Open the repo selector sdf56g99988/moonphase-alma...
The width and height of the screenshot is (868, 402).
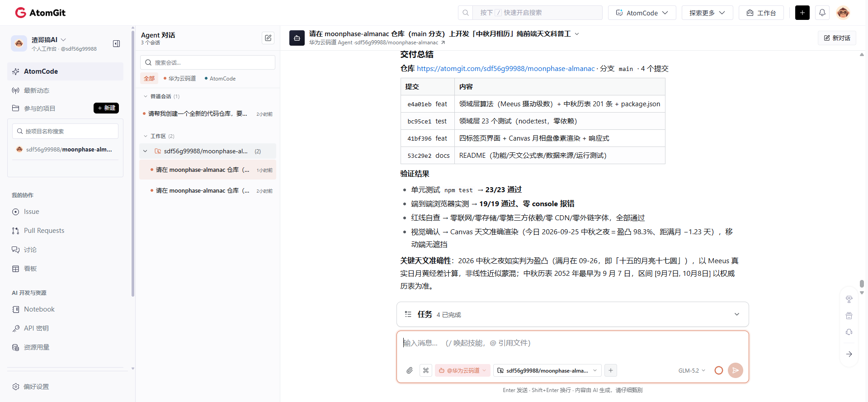[547, 370]
